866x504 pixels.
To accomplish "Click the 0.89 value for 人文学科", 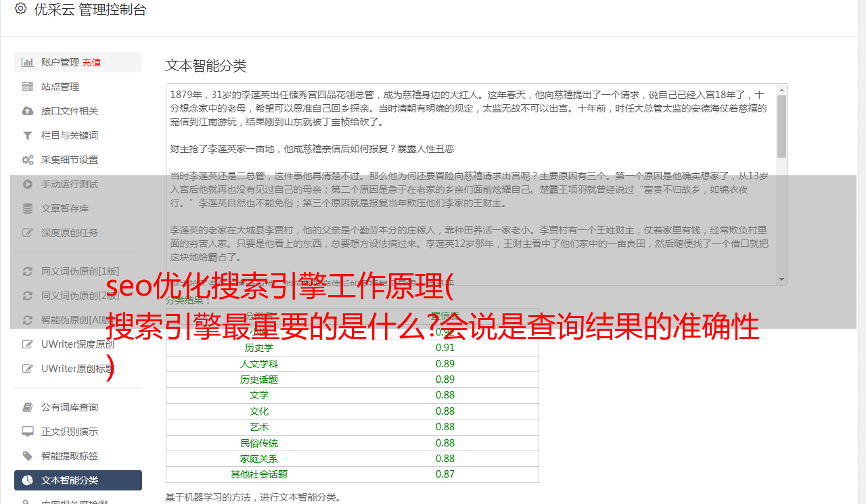I will pyautogui.click(x=445, y=364).
